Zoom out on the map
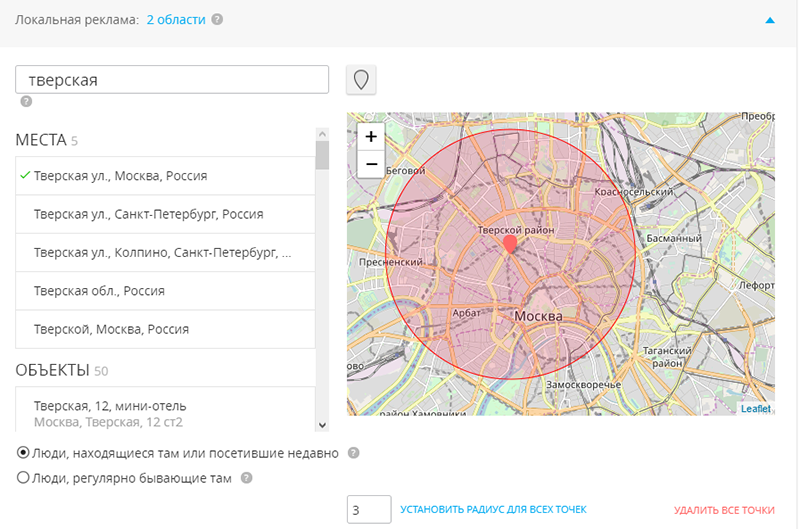 point(370,164)
